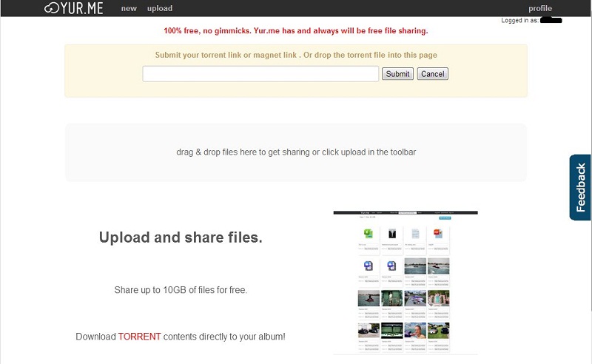Click the red TORRENT word in description
Viewport: 592px width, 364px height.
click(139, 337)
